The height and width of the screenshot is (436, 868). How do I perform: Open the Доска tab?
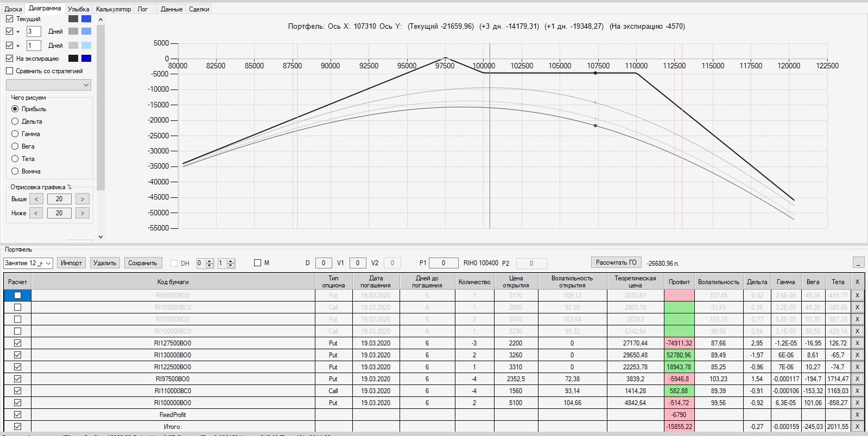pyautogui.click(x=13, y=9)
